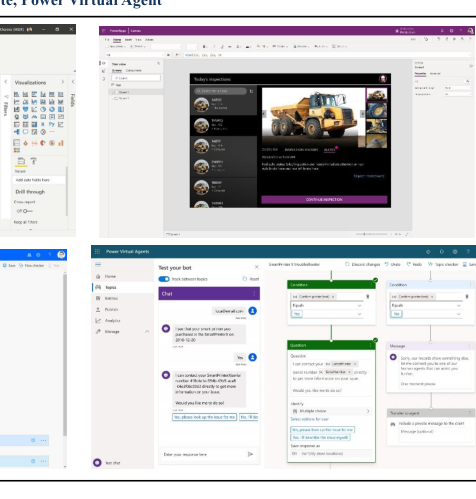Close the Test your bot pane
The image size is (476, 499).
(x=257, y=267)
